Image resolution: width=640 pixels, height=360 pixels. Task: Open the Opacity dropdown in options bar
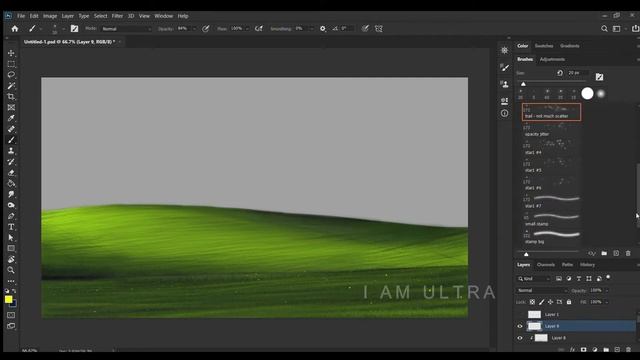pyautogui.click(x=195, y=29)
